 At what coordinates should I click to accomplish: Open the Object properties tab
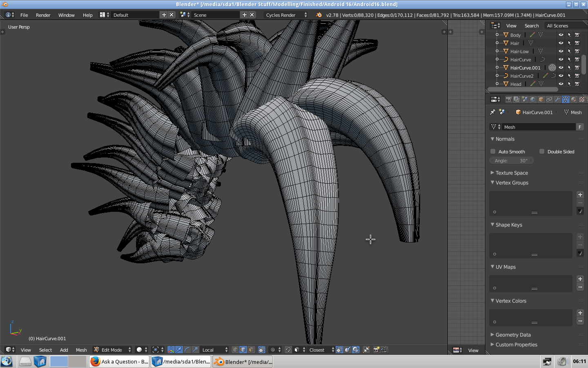point(541,99)
